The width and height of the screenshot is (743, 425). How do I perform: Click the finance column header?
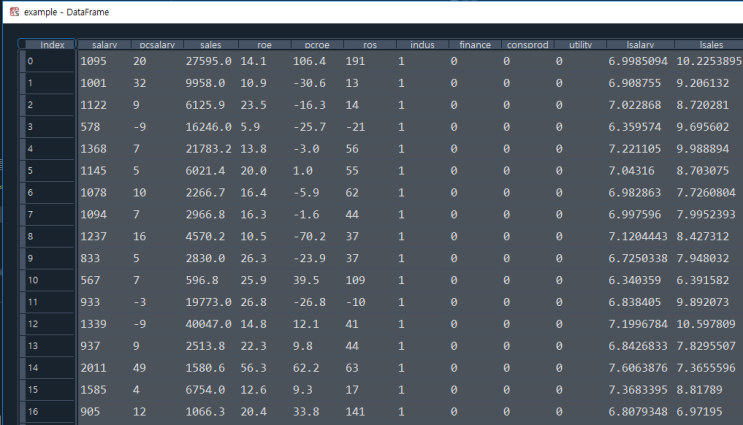point(475,44)
